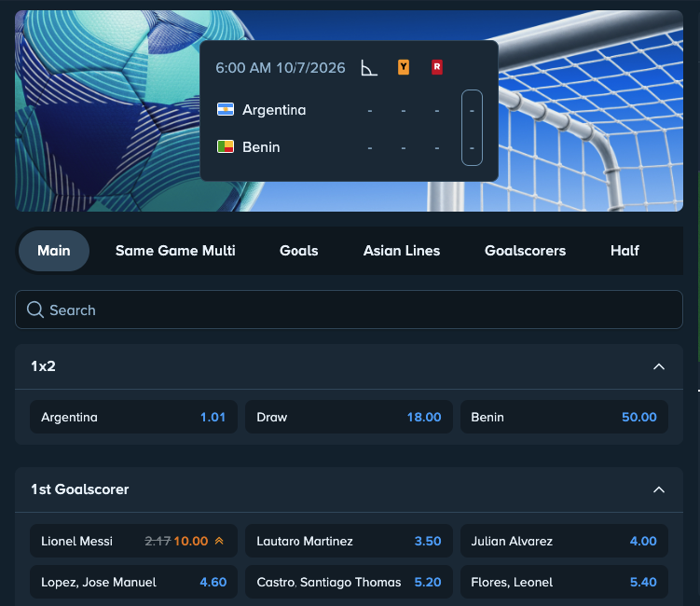The width and height of the screenshot is (700, 606).
Task: Choose Benin to win at 50.00
Action: pyautogui.click(x=564, y=417)
